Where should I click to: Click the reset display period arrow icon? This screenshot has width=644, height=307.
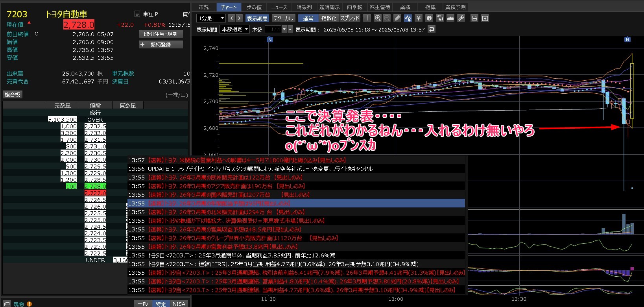click(432, 29)
